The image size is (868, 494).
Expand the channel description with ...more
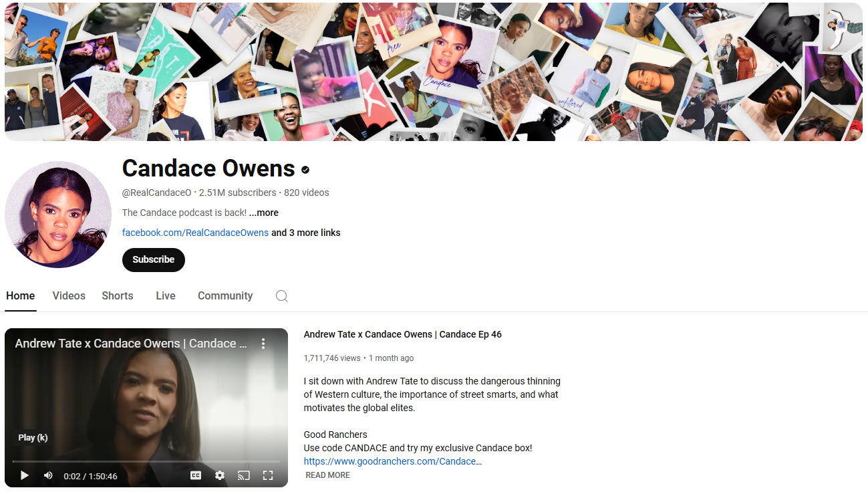264,213
